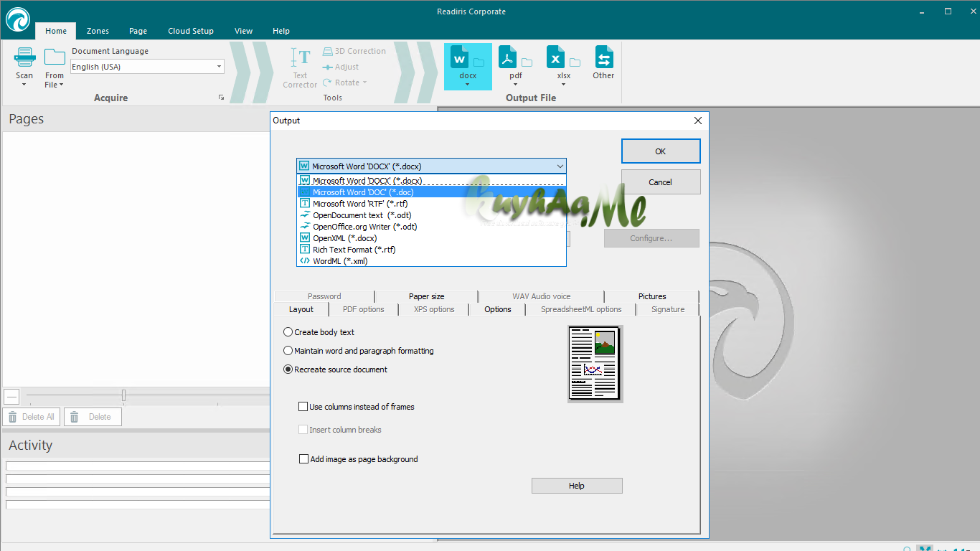Open the Signature tab

(668, 309)
